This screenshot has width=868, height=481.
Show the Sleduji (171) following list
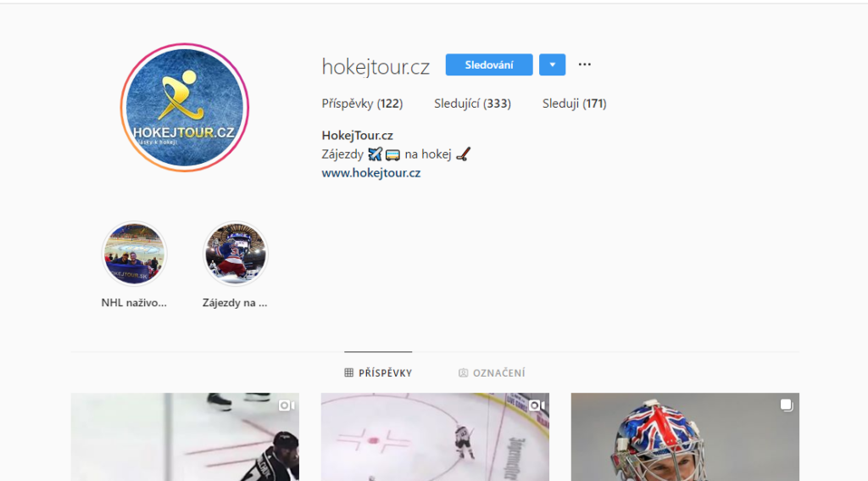(574, 103)
